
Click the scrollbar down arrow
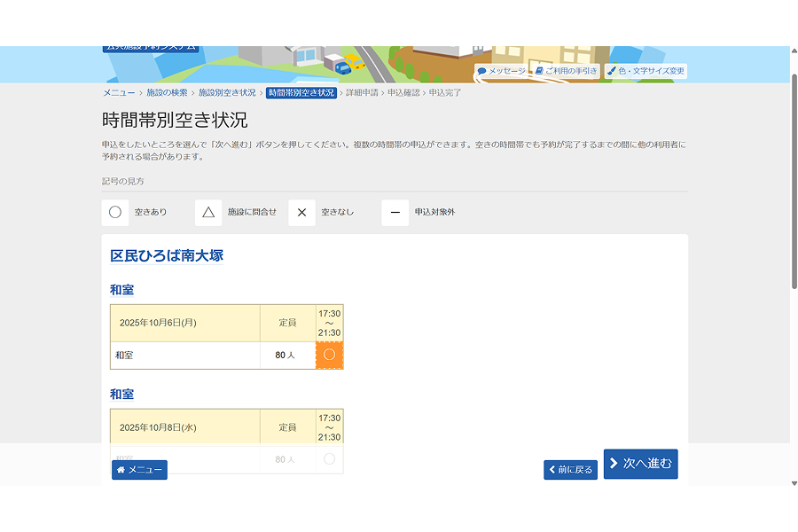point(793,483)
